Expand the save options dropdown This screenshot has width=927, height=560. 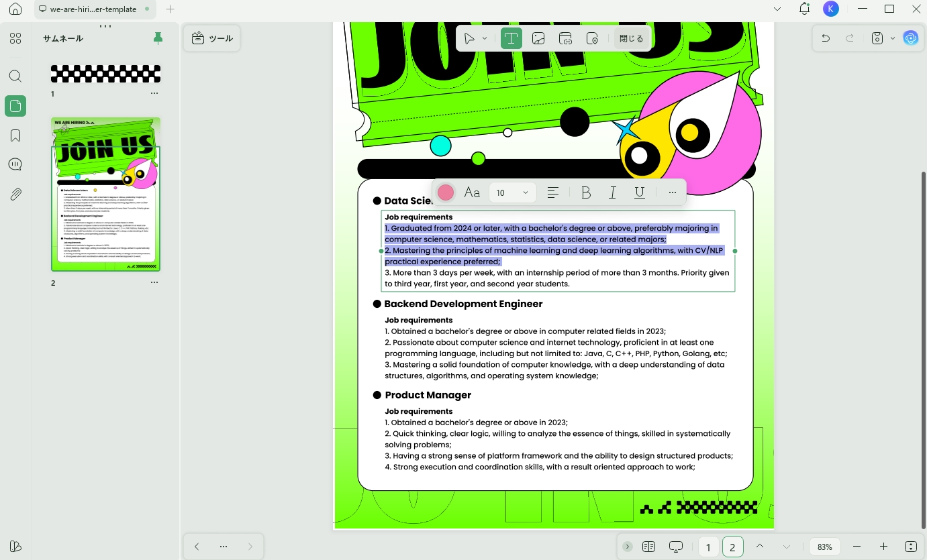click(x=892, y=38)
